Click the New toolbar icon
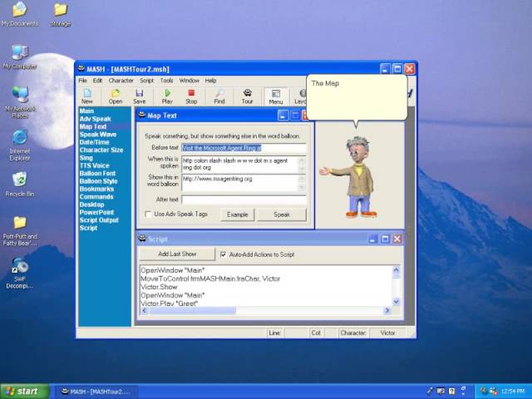The width and height of the screenshot is (532, 399). point(87,96)
